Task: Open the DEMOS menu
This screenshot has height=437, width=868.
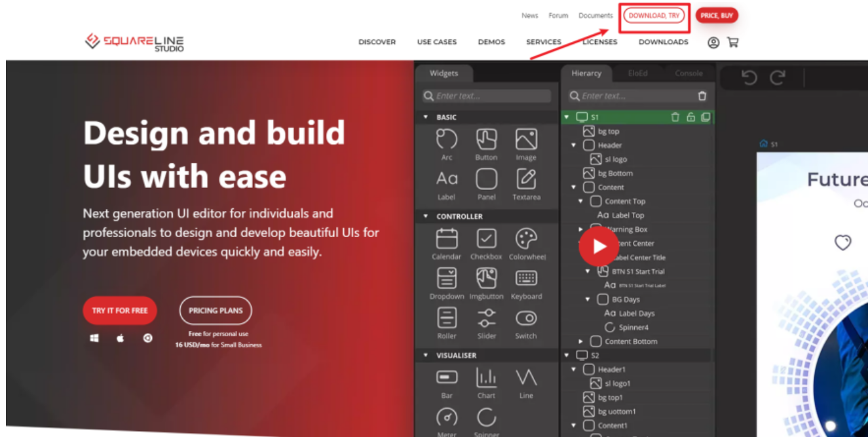Action: (491, 42)
